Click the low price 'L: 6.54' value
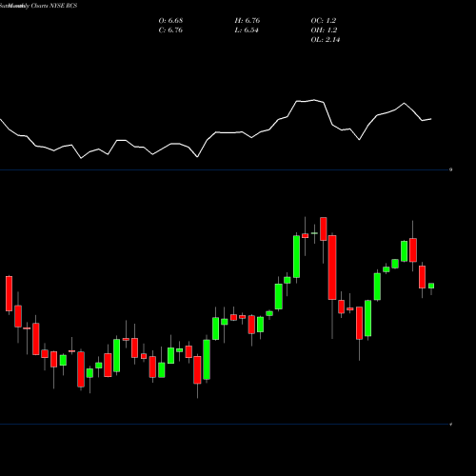Viewport: 476px width, 476px height. [x=247, y=30]
